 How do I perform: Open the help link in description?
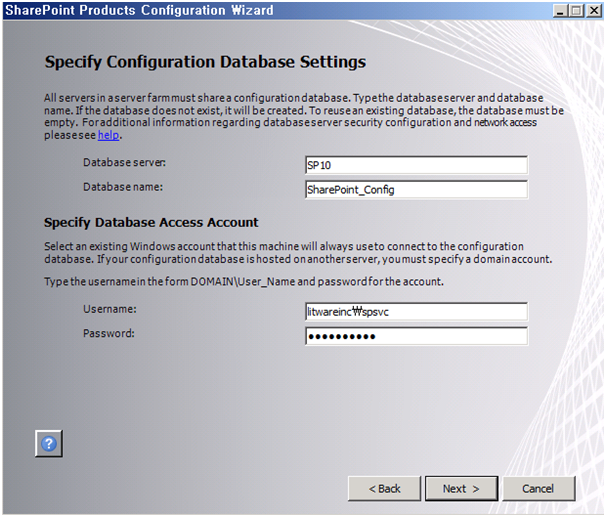[x=108, y=135]
